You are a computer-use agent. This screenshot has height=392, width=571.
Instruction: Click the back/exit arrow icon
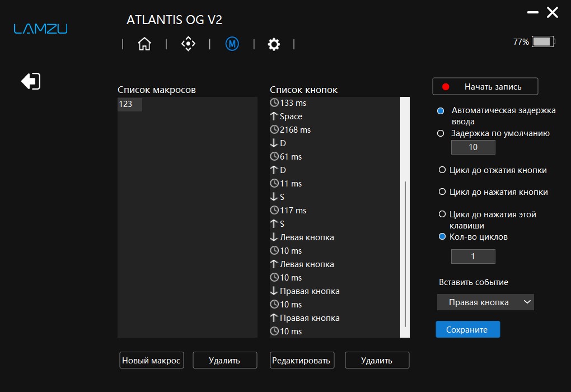[x=31, y=81]
